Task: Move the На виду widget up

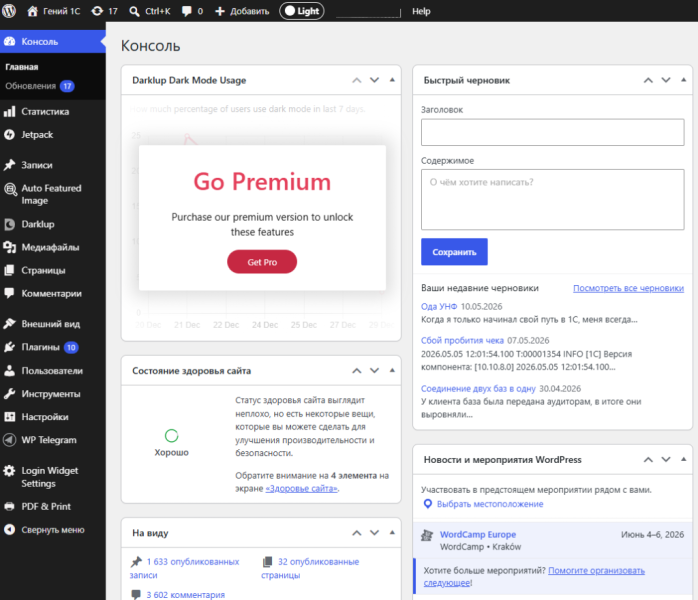Action: (x=357, y=533)
